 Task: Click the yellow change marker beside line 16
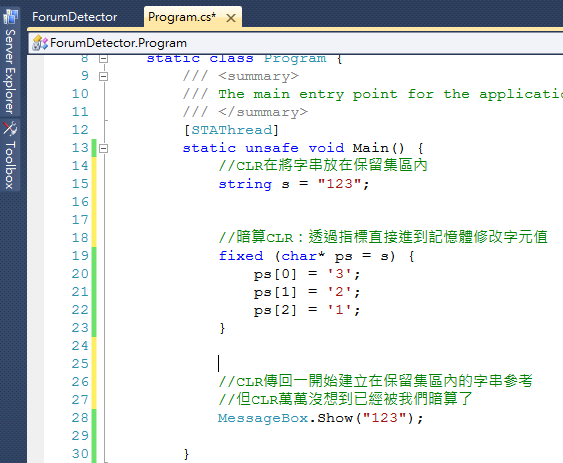(94, 202)
